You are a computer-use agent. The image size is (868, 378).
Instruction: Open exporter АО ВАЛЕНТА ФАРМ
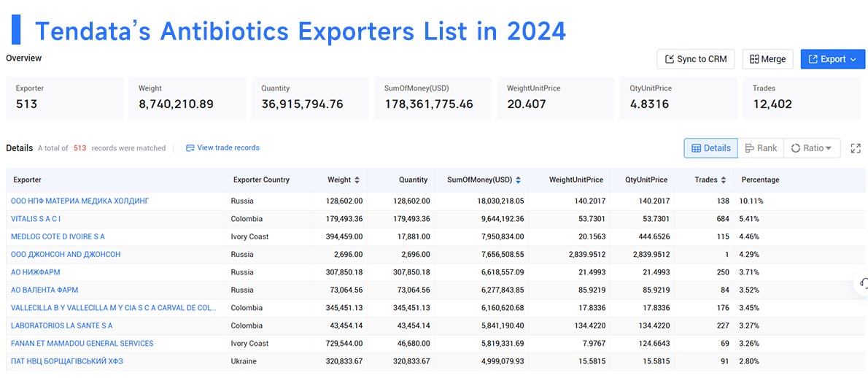pyautogui.click(x=44, y=290)
